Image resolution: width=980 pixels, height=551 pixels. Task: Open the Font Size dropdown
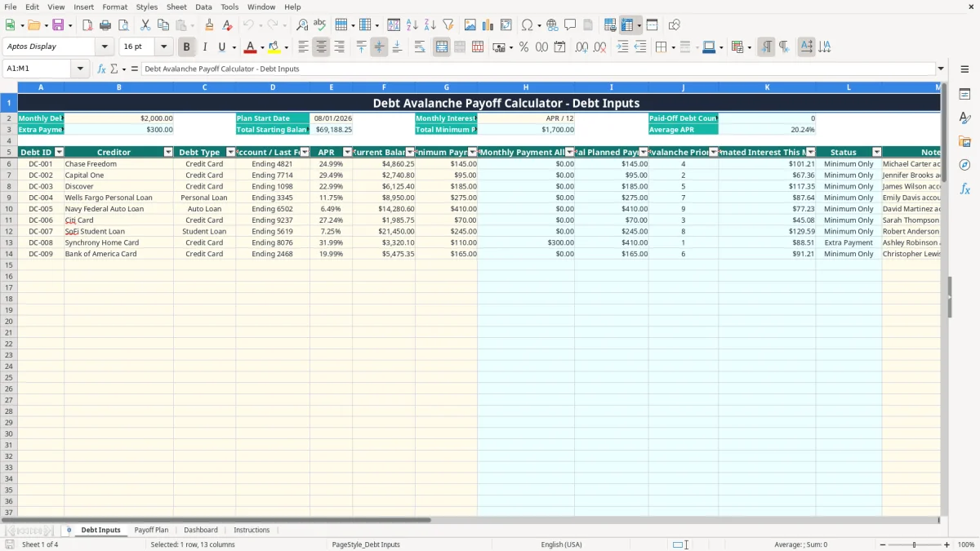pos(163,47)
